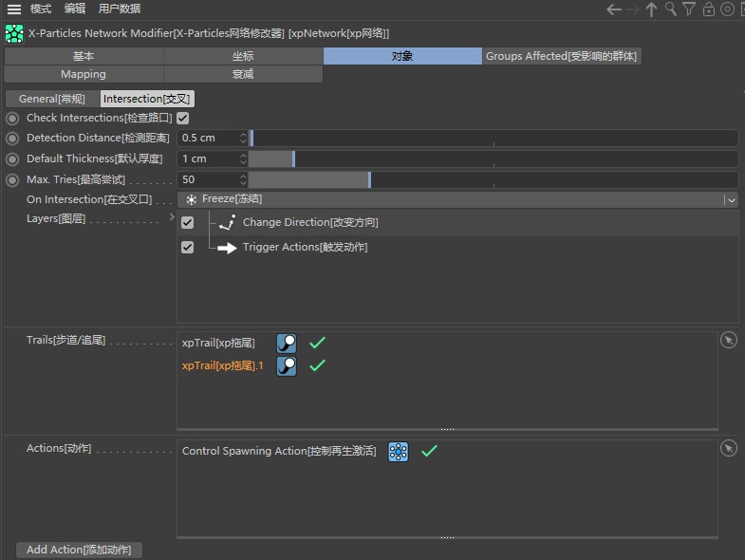Click the filter funnel icon
The width and height of the screenshot is (745, 560).
click(x=689, y=9)
